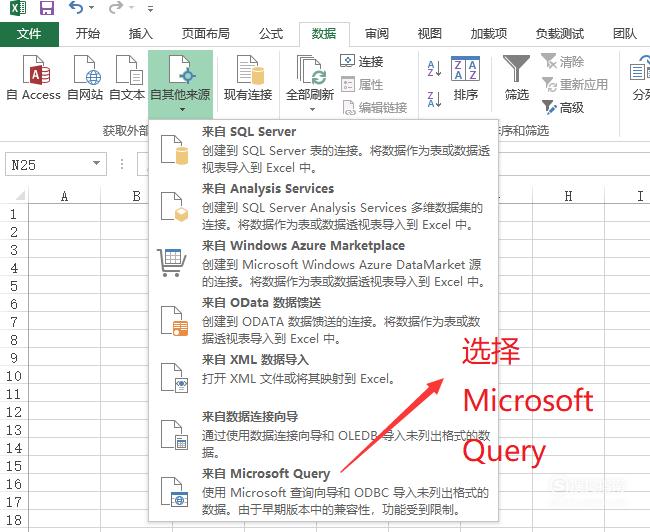Select the 数据 ribbon tab
Viewport: 650px width, 532px height.
pyautogui.click(x=324, y=34)
